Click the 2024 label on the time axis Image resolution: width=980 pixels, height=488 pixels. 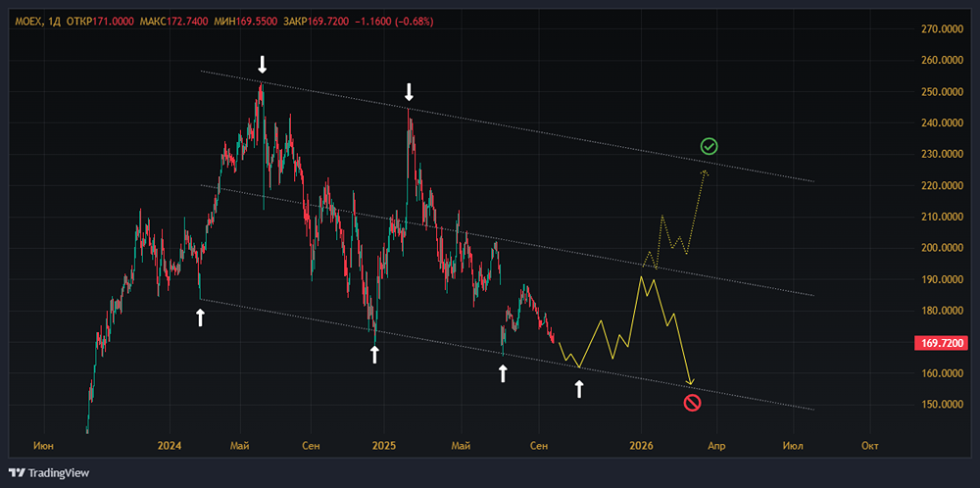(170, 446)
